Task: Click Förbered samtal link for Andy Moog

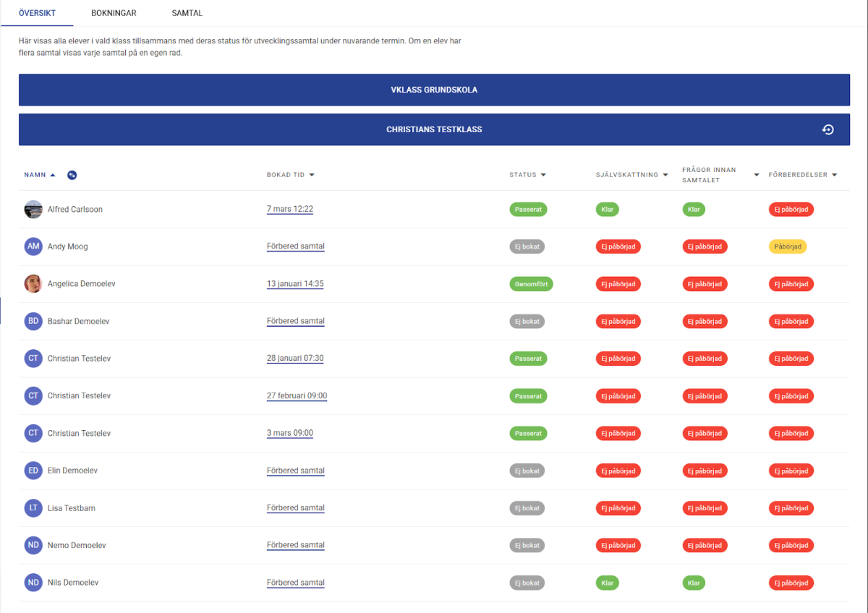Action: [x=295, y=247]
